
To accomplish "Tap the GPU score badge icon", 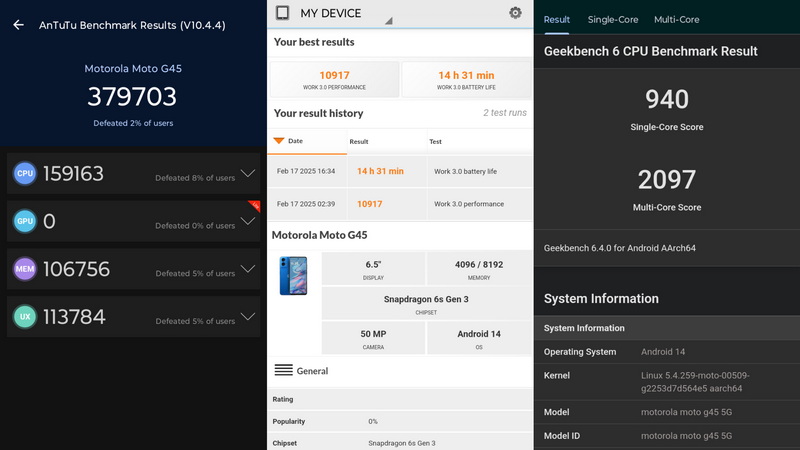I will click(x=24, y=221).
